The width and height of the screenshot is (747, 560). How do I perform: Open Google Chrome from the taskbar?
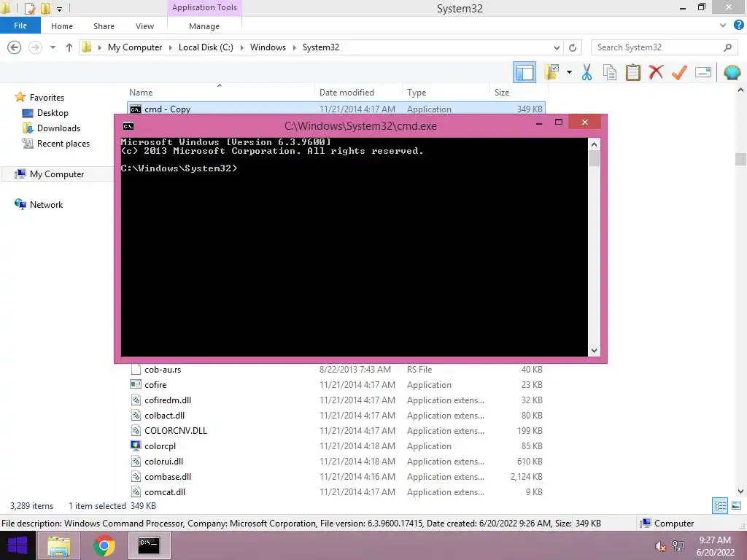pos(104,545)
